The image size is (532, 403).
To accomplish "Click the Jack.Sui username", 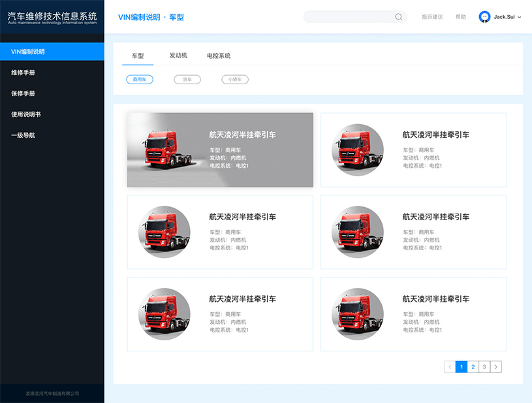I will click(504, 17).
